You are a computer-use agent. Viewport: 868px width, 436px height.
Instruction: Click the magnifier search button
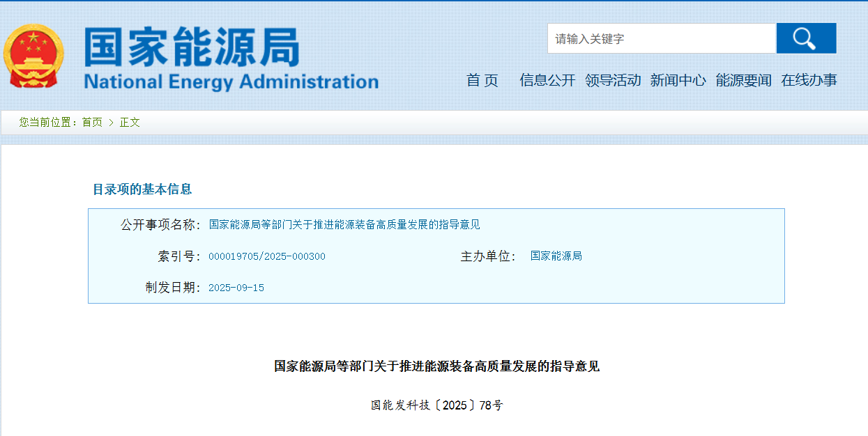(x=806, y=38)
